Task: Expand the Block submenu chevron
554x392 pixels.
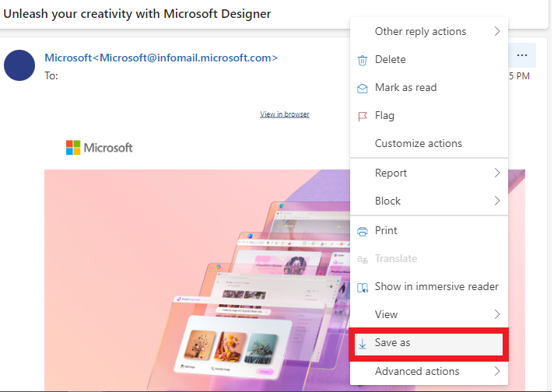Action: click(497, 201)
